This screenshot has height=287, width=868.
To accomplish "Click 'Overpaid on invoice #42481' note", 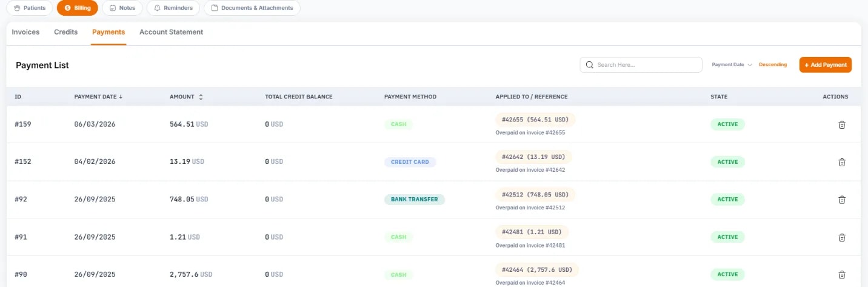I will [530, 245].
